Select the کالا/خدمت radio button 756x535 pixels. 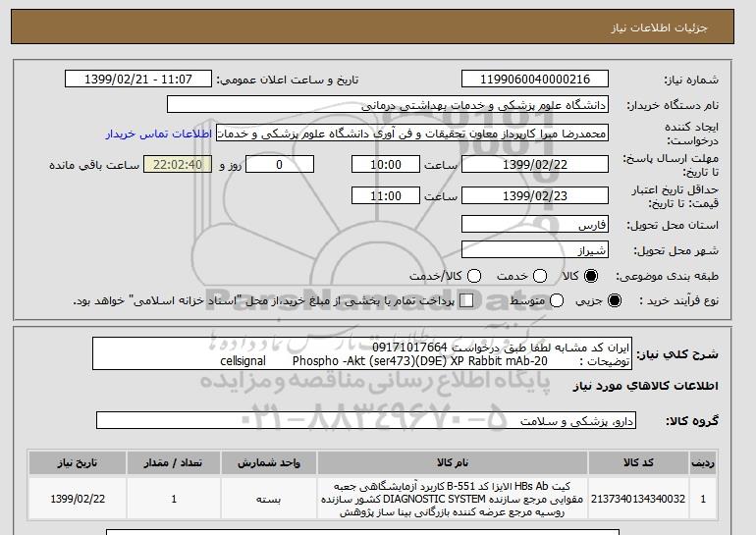(474, 276)
